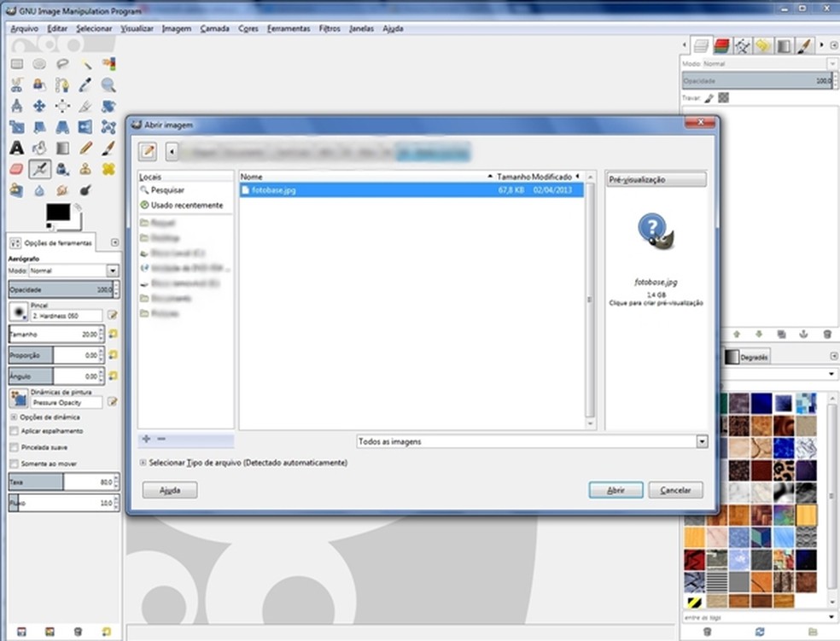Select the Alignment tool

[x=62, y=106]
